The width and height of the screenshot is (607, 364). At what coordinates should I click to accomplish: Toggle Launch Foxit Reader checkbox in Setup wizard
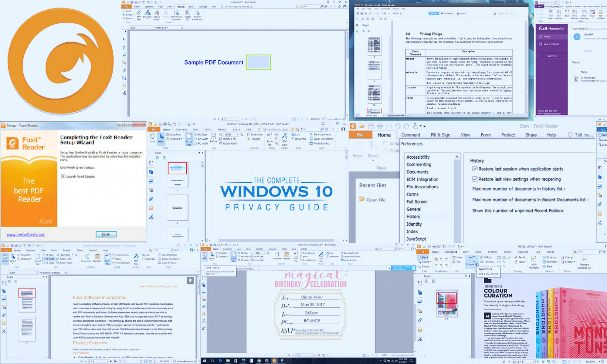click(63, 176)
